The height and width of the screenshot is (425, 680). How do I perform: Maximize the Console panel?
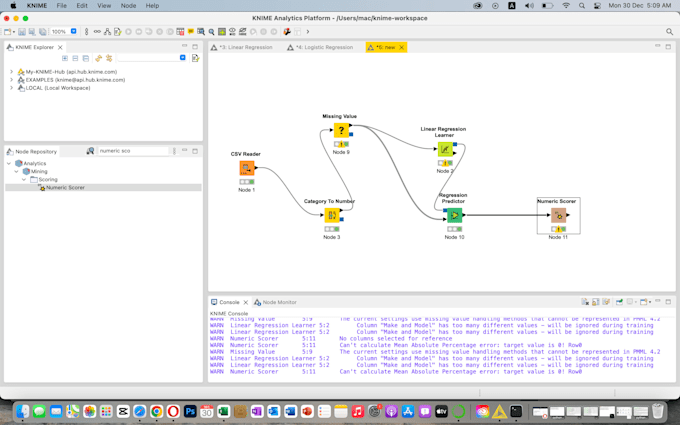668,301
